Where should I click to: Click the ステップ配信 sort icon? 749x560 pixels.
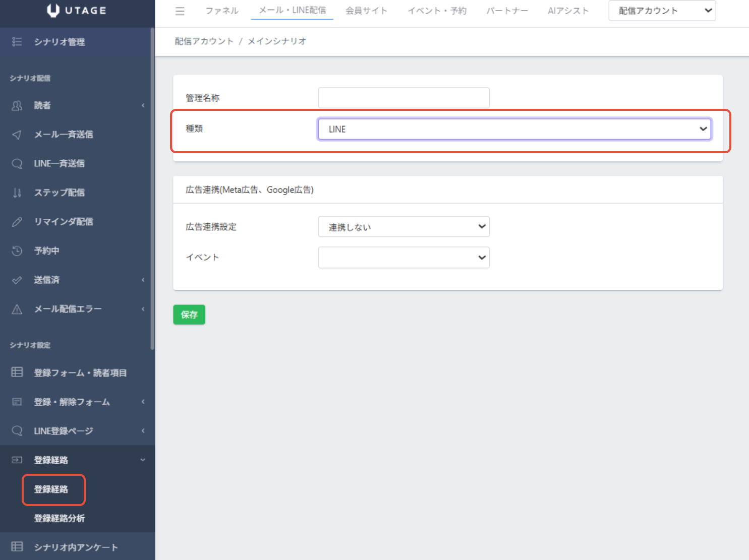pos(17,193)
